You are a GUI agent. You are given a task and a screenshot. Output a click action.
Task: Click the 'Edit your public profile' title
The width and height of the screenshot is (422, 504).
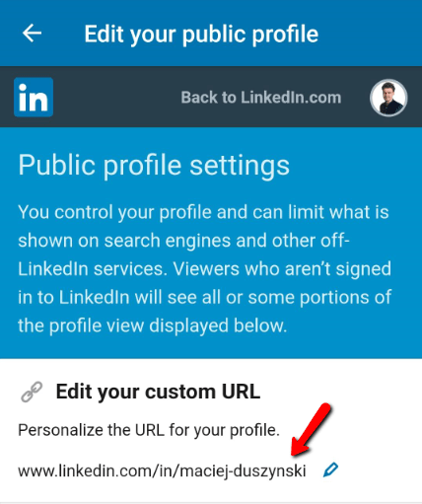click(x=201, y=35)
